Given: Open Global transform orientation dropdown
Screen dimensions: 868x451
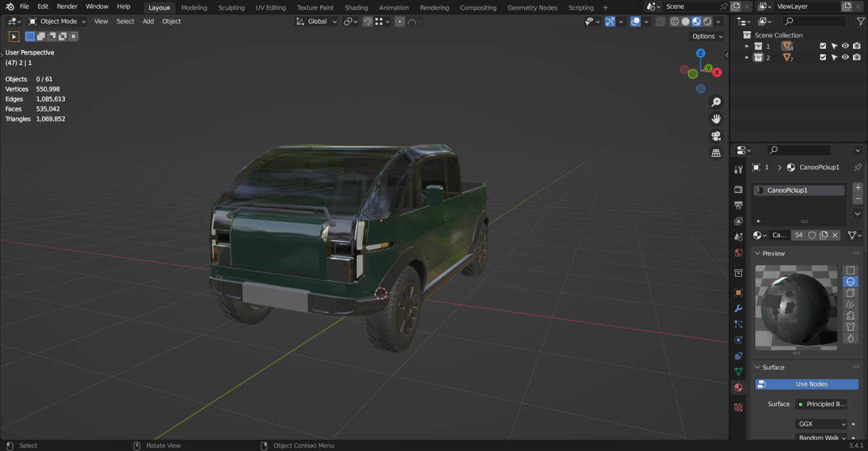Looking at the screenshot, I should click(316, 21).
